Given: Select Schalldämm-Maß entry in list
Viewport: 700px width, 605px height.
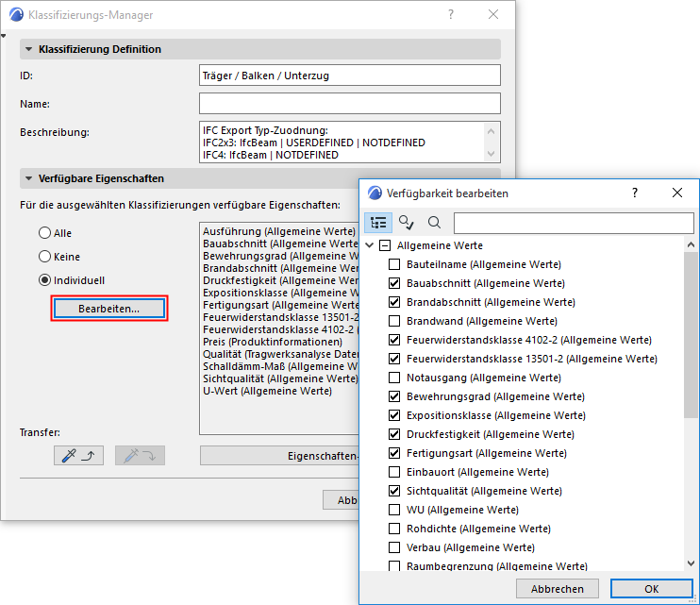Looking at the screenshot, I should pyautogui.click(x=280, y=366).
